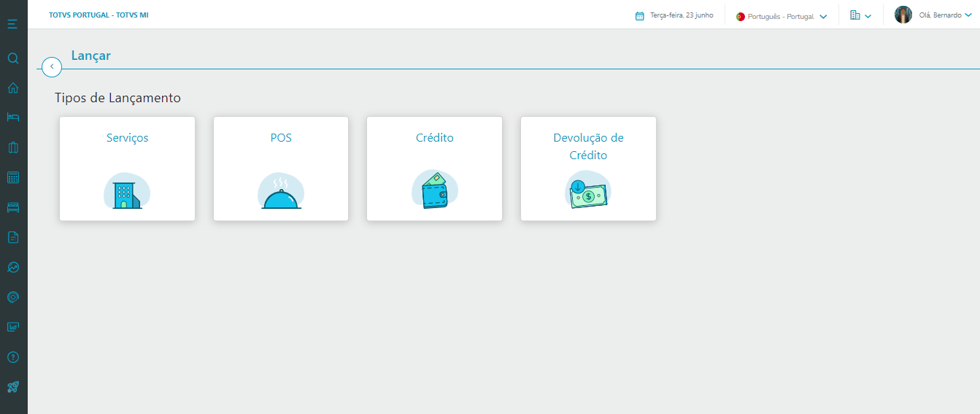This screenshot has width=980, height=414.
Task: Open the chart analytics sidebar icon
Action: pyautogui.click(x=12, y=267)
